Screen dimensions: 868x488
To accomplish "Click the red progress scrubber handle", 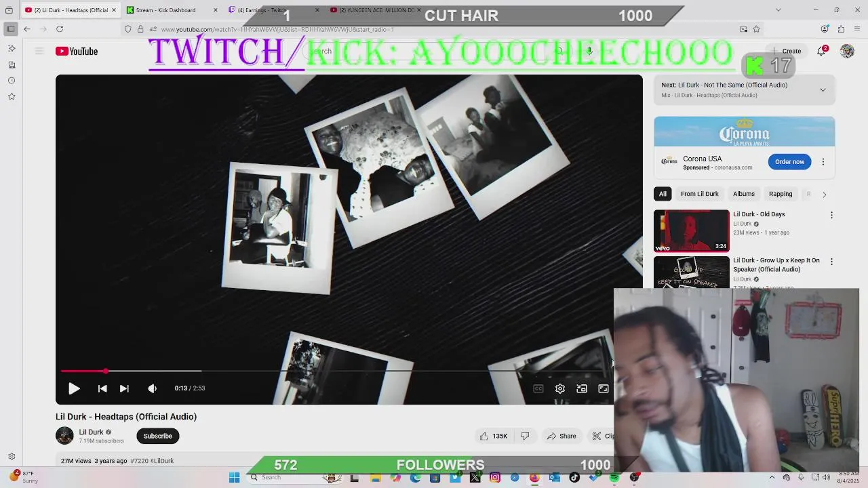I will pos(106,371).
